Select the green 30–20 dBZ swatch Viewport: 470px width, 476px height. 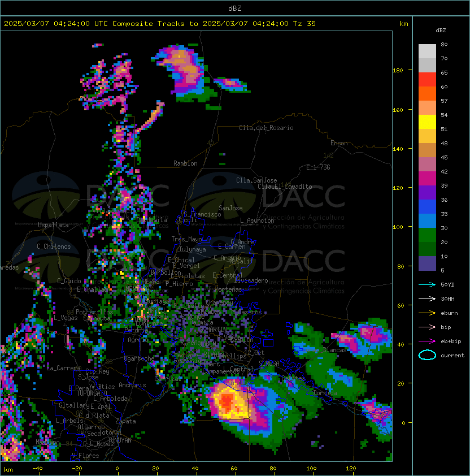(427, 235)
